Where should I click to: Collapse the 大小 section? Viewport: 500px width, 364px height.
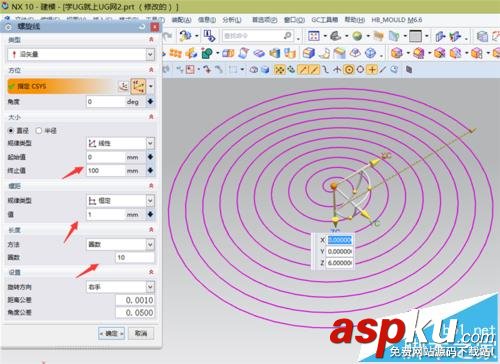point(151,117)
